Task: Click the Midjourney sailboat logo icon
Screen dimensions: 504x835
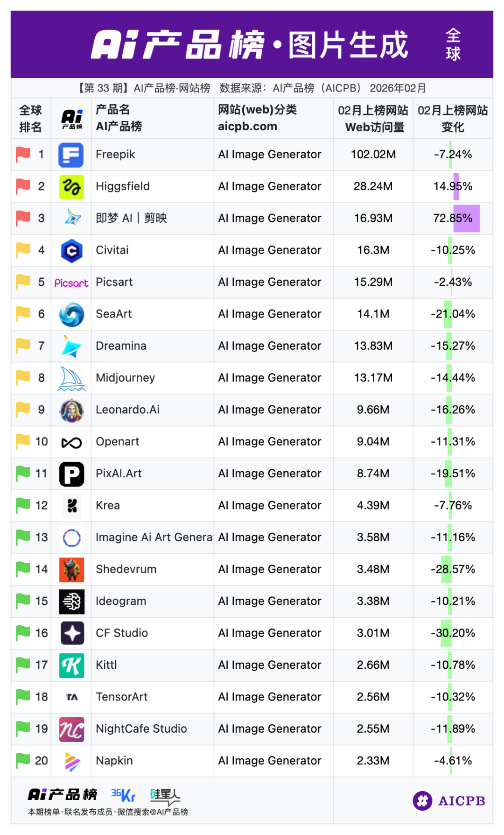Action: (71, 378)
